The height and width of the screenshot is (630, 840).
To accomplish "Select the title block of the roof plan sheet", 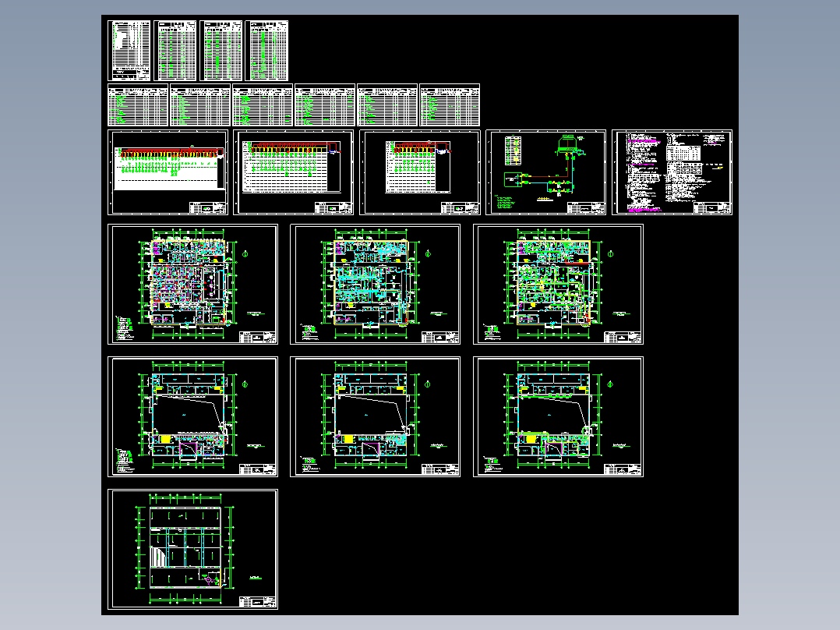I will pyautogui.click(x=258, y=602).
